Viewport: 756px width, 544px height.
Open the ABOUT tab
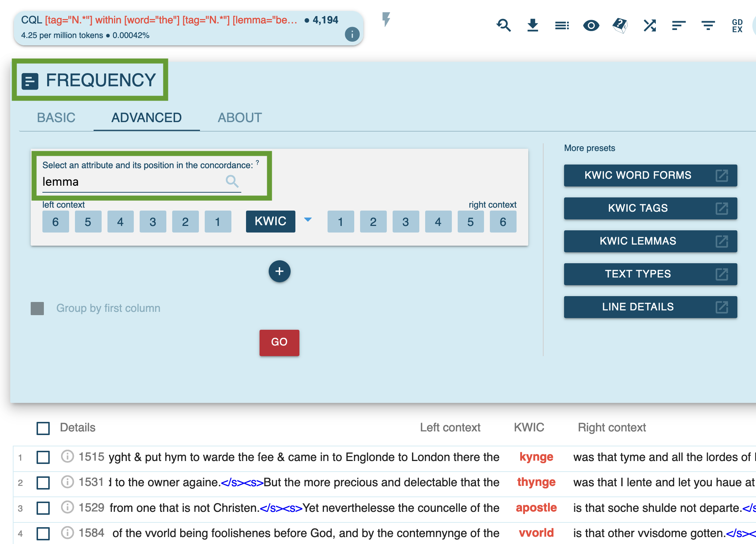click(240, 118)
